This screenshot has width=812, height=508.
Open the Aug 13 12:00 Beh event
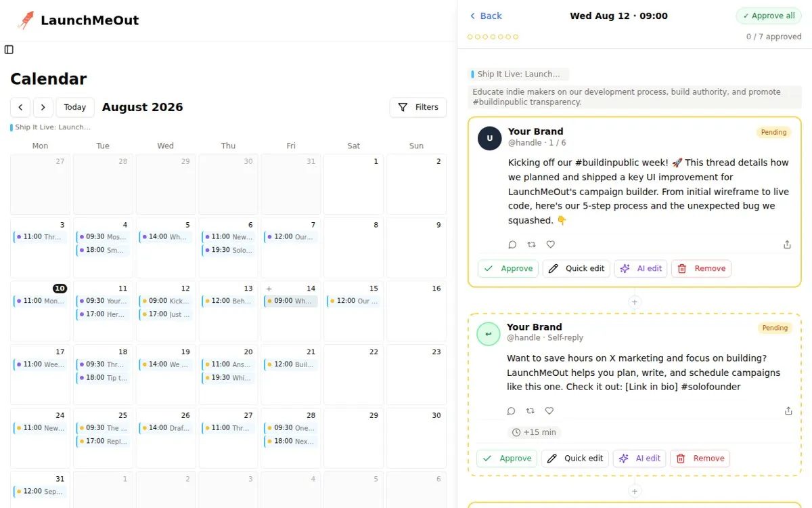tap(228, 301)
